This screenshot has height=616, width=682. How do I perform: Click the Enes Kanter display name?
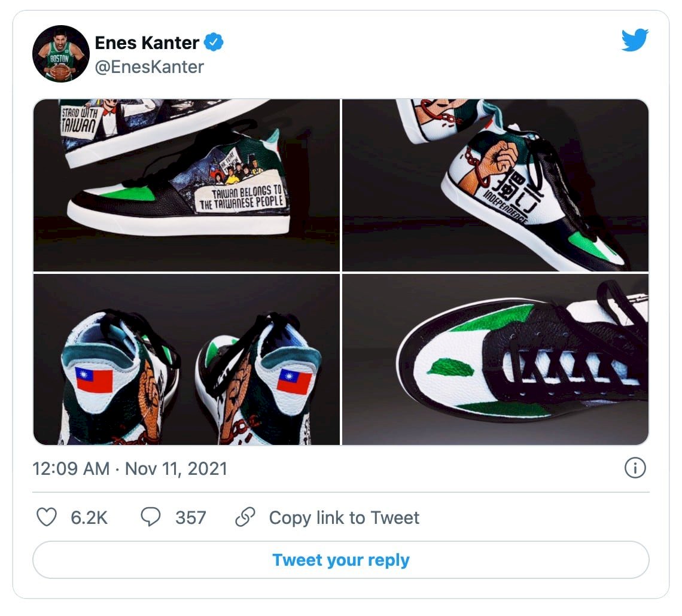(x=147, y=42)
